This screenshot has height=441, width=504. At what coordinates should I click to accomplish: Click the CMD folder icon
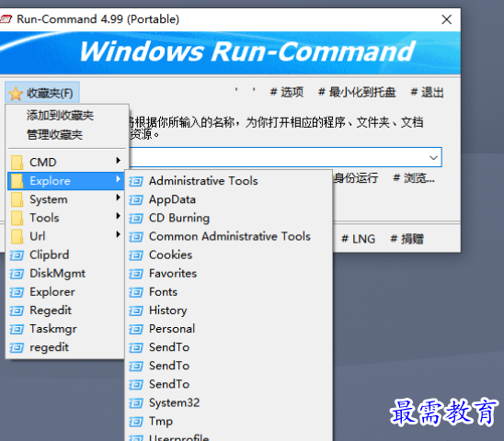tap(17, 163)
